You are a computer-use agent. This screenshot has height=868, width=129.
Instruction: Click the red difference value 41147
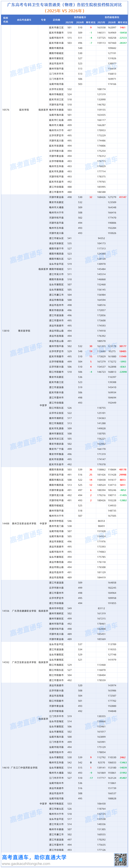pyautogui.click(x=123, y=197)
